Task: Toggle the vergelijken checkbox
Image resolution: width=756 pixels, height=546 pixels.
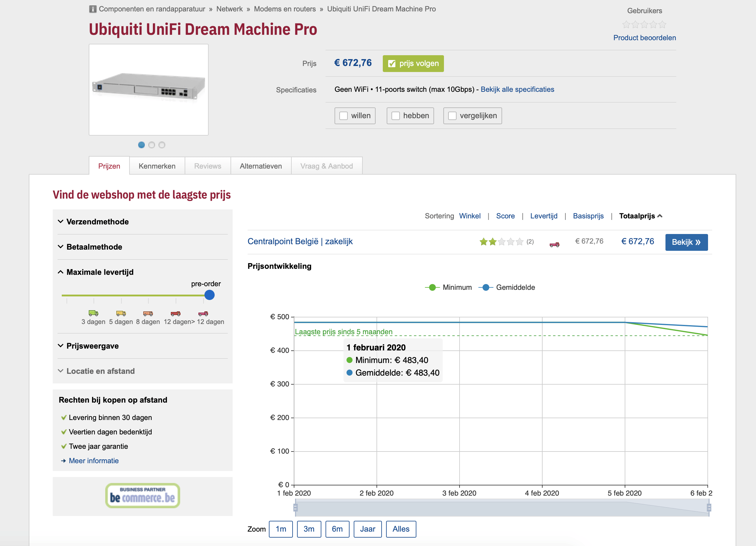Action: click(452, 116)
